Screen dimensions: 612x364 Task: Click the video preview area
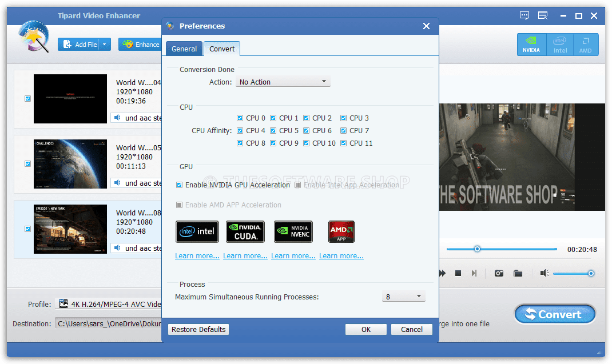[522, 157]
